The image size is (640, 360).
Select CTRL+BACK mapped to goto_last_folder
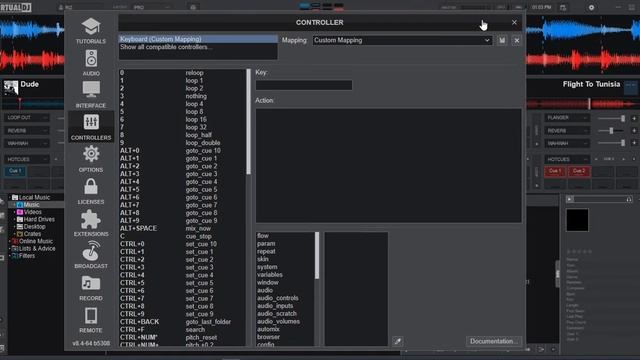point(182,322)
